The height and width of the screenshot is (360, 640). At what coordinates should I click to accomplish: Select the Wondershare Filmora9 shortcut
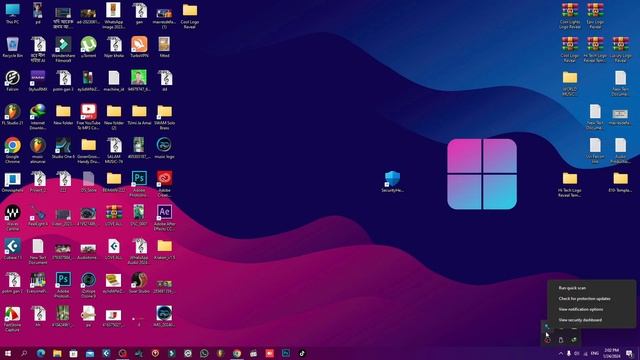(63, 50)
